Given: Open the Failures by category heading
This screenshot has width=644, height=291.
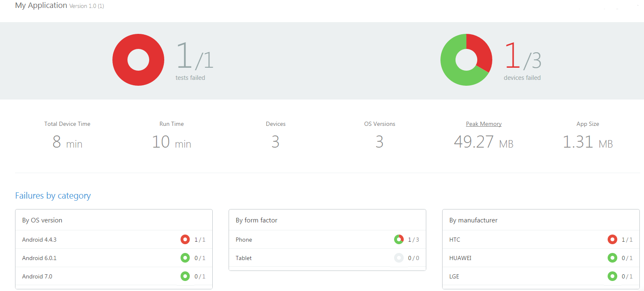Looking at the screenshot, I should coord(53,196).
